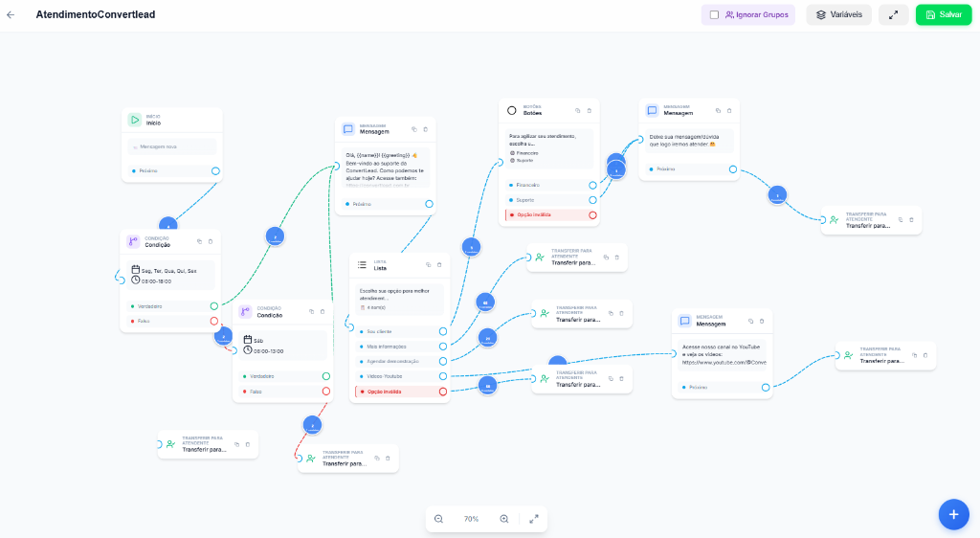Click the 'Mais informações' option in Lista
980x538 pixels.
pyautogui.click(x=399, y=347)
